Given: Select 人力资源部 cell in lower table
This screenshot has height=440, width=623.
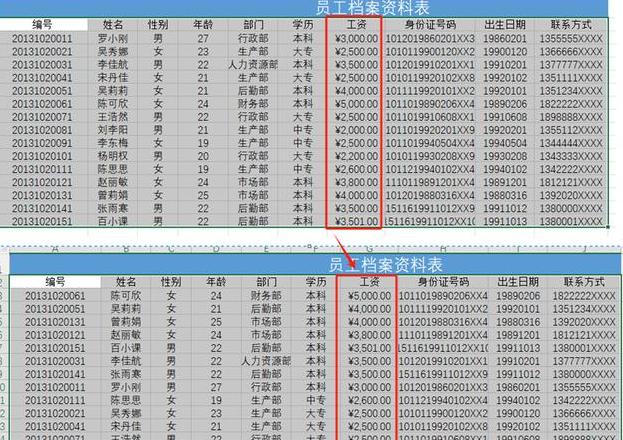Looking at the screenshot, I should pos(266,361).
